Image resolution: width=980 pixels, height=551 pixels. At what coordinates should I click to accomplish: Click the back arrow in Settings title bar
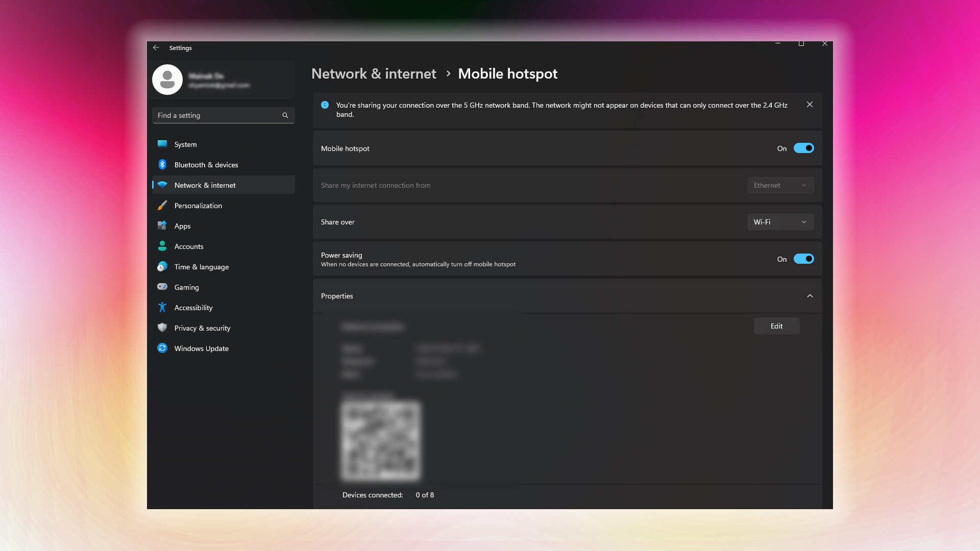tap(156, 47)
